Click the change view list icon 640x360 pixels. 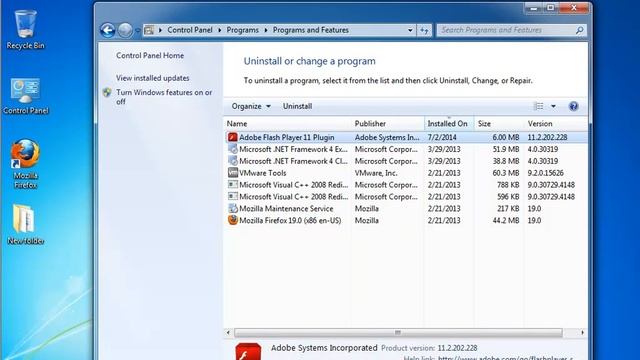[539, 106]
